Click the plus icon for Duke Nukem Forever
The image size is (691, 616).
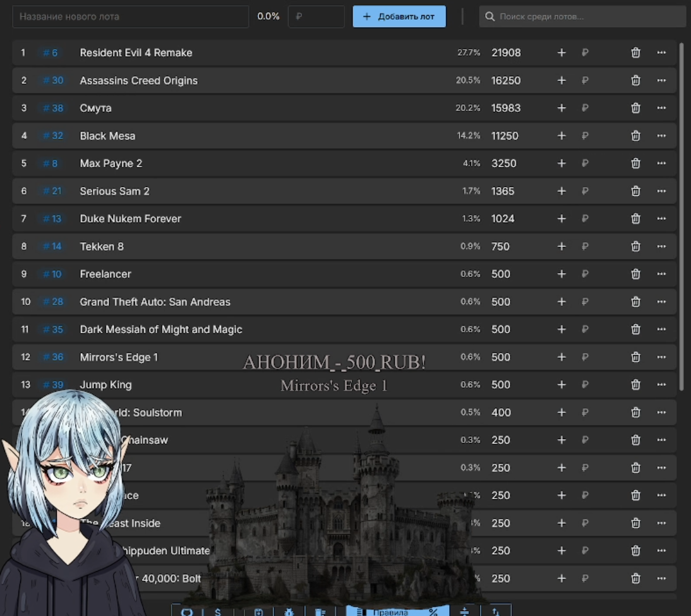point(562,219)
